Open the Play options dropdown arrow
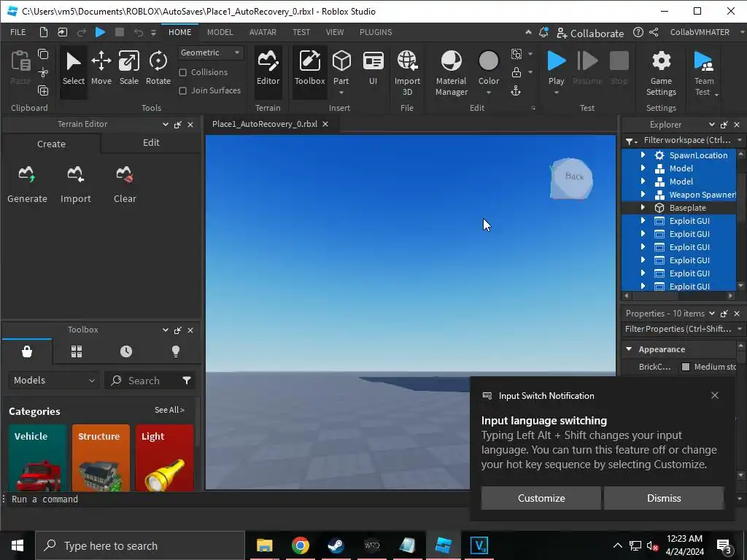Image resolution: width=747 pixels, height=560 pixels. [556, 93]
